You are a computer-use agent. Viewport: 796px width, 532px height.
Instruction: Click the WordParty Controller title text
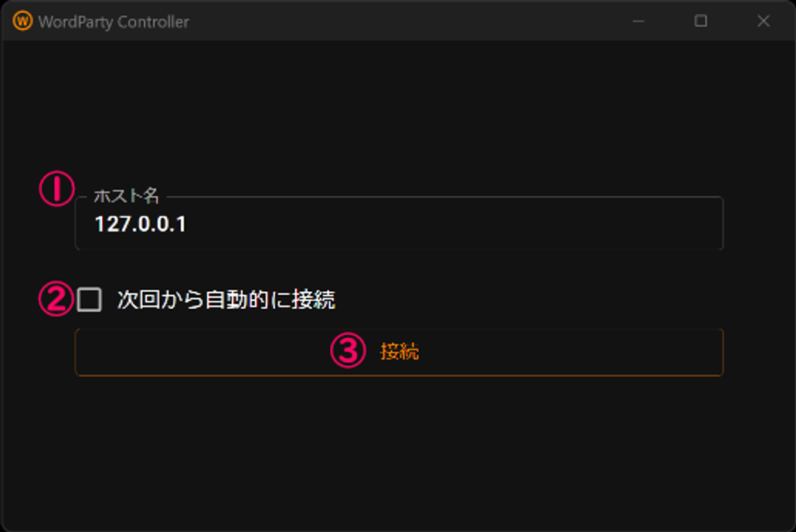pyautogui.click(x=114, y=22)
